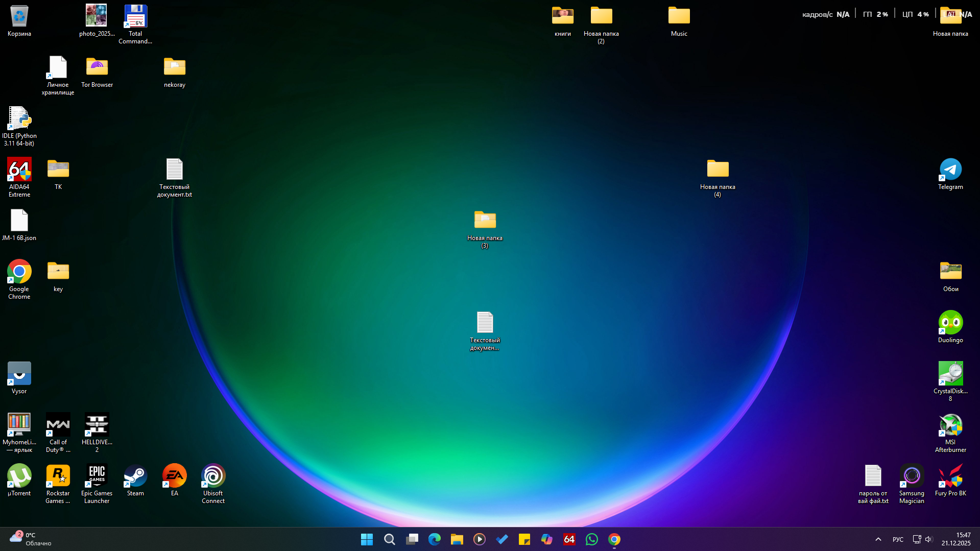Open the CrystalDisk 8 shortcut
Screen dimensions: 980x551
coord(950,382)
